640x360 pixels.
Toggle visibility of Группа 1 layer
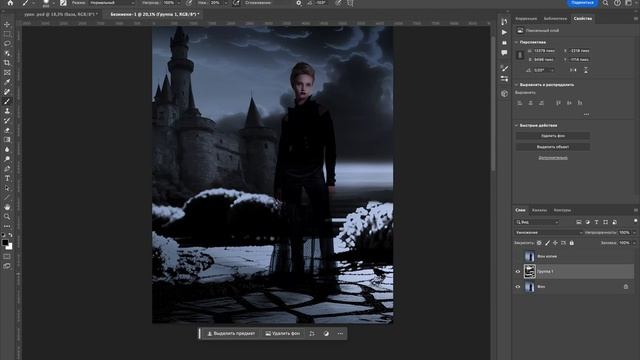518,271
